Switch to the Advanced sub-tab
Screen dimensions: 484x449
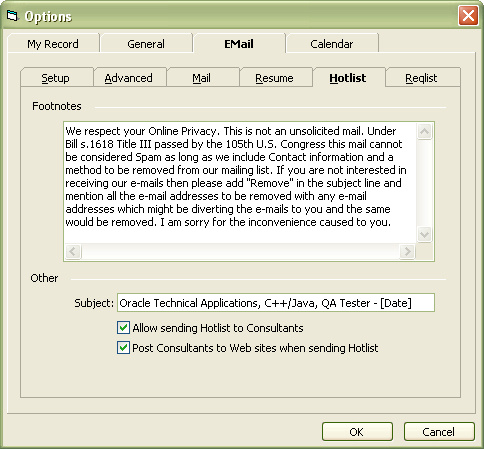click(x=130, y=78)
